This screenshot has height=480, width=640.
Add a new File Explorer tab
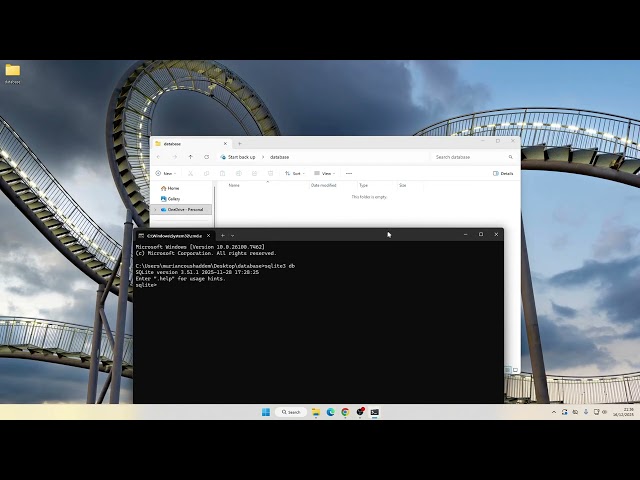240,144
